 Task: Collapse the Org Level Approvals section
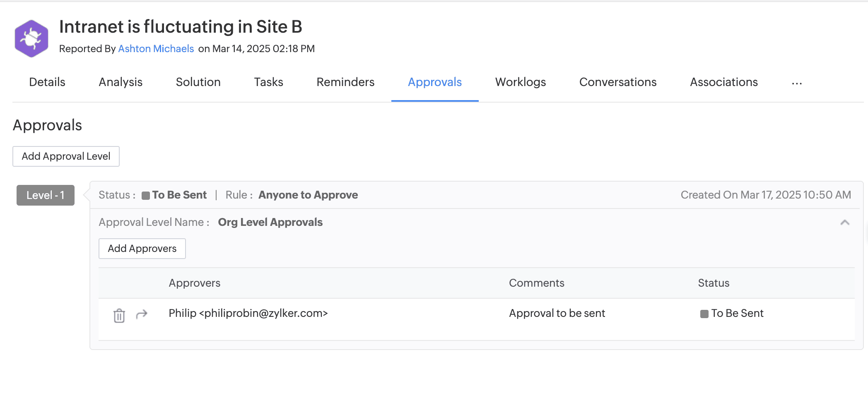point(844,223)
